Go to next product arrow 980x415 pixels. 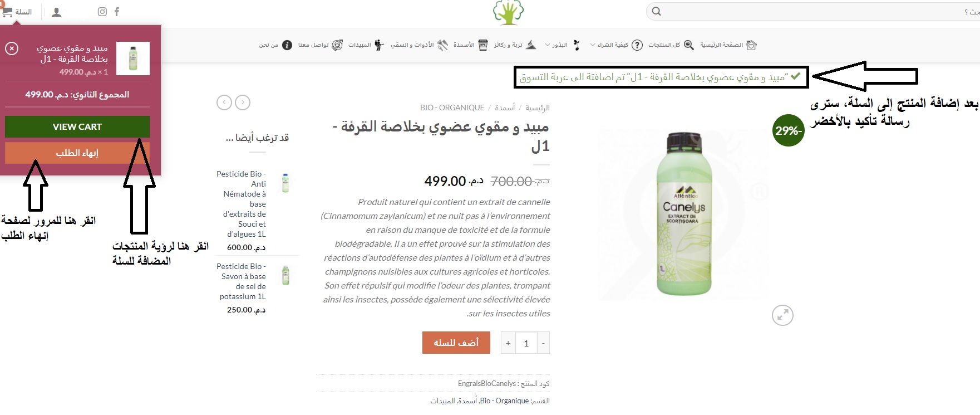pos(243,102)
